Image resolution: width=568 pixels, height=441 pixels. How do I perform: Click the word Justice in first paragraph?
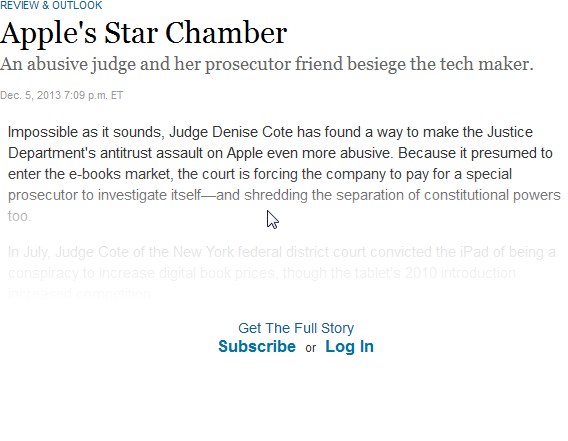point(510,132)
